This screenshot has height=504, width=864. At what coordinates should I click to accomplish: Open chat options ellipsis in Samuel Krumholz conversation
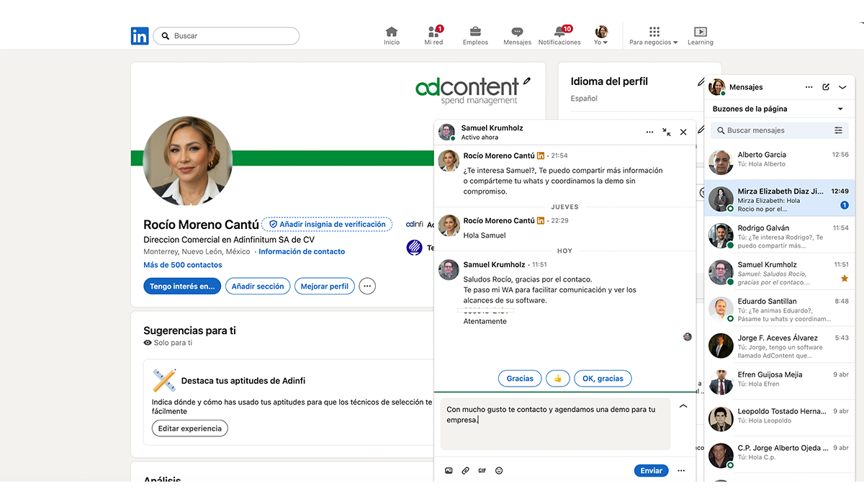click(x=649, y=132)
